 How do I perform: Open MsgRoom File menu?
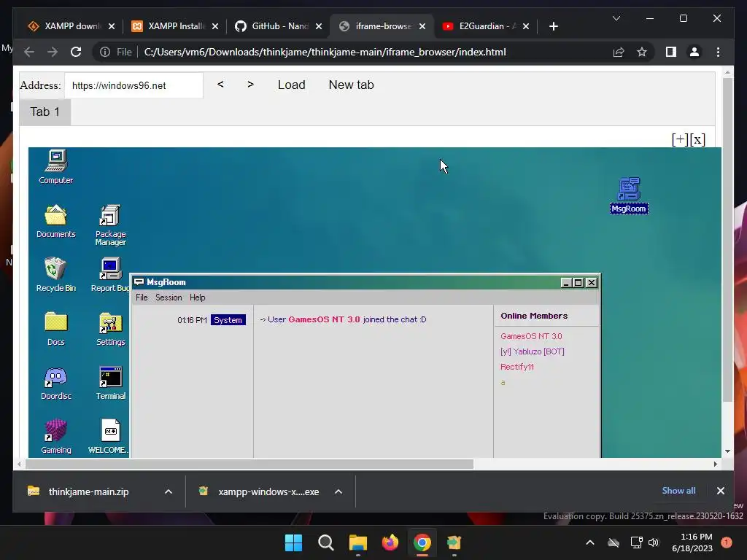pyautogui.click(x=142, y=297)
